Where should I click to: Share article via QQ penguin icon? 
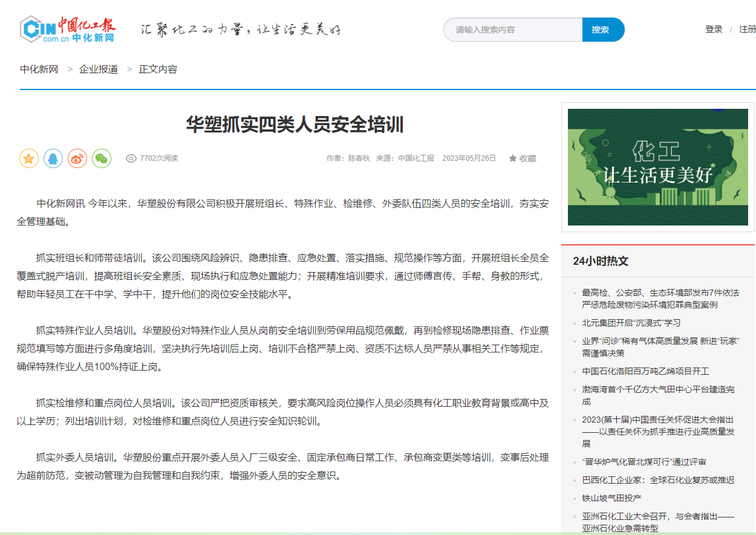tap(53, 159)
